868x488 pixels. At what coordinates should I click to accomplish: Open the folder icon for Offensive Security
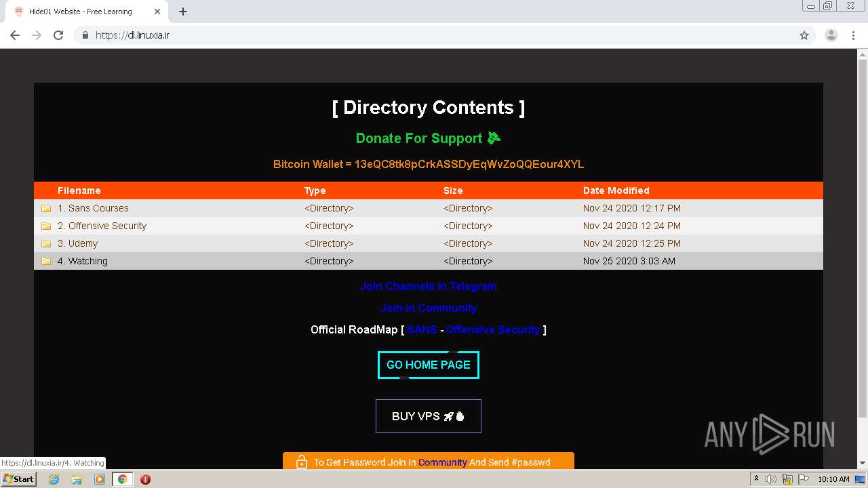pos(46,226)
